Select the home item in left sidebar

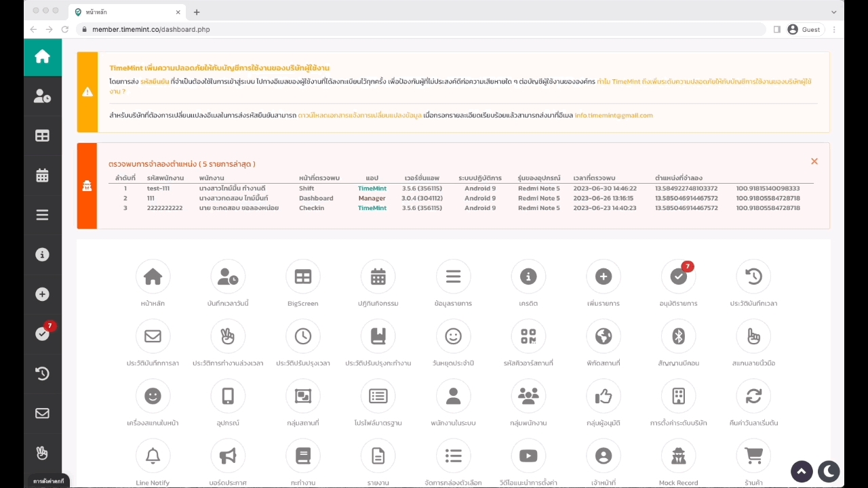click(x=43, y=57)
